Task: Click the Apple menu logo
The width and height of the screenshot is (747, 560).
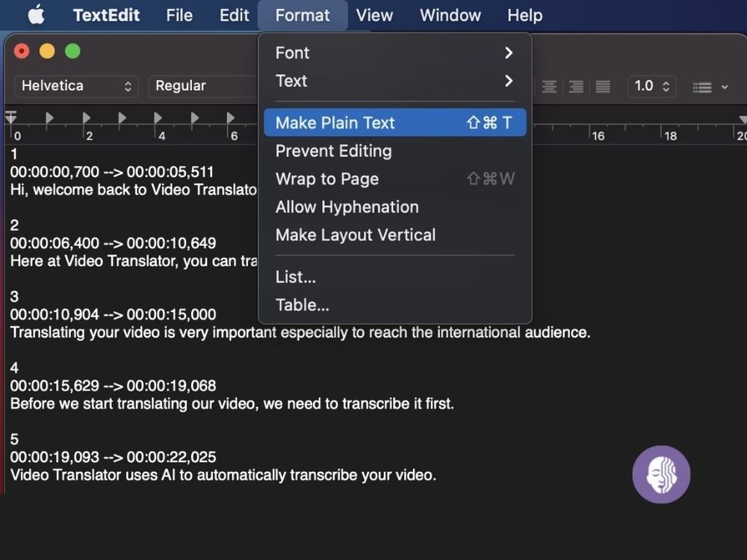Action: tap(36, 15)
